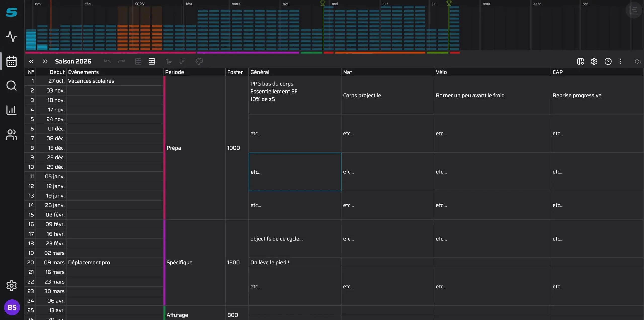Select the 'On lève le pied !' cell
Viewport: 644px width, 320px height.
pyautogui.click(x=295, y=262)
